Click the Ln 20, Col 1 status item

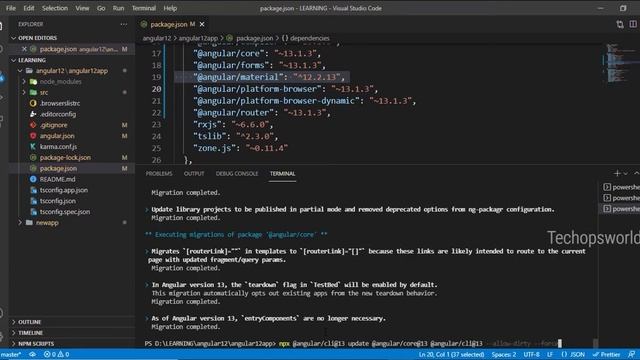(451, 354)
